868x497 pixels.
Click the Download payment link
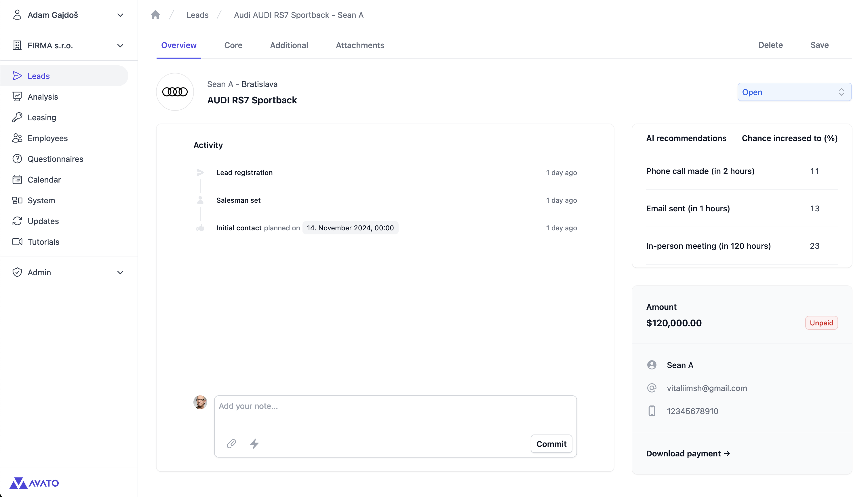point(688,453)
